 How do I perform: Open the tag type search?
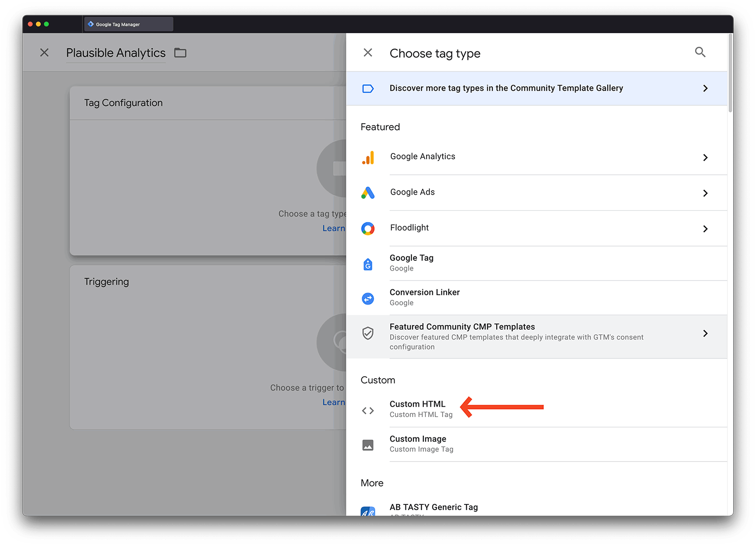point(700,52)
